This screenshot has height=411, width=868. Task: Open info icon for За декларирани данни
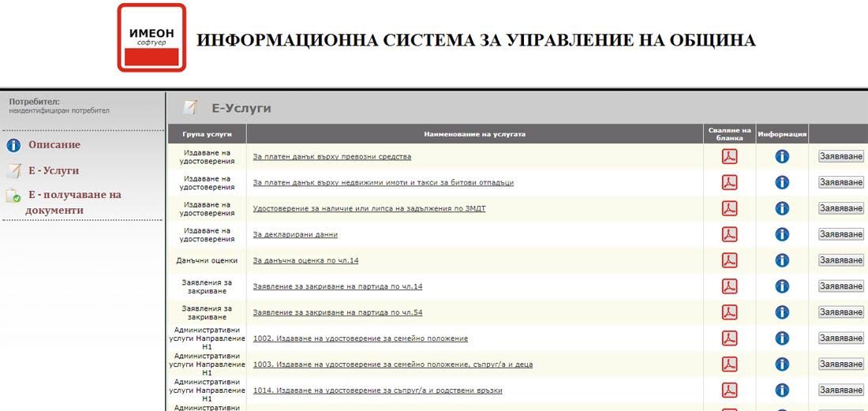click(x=782, y=234)
